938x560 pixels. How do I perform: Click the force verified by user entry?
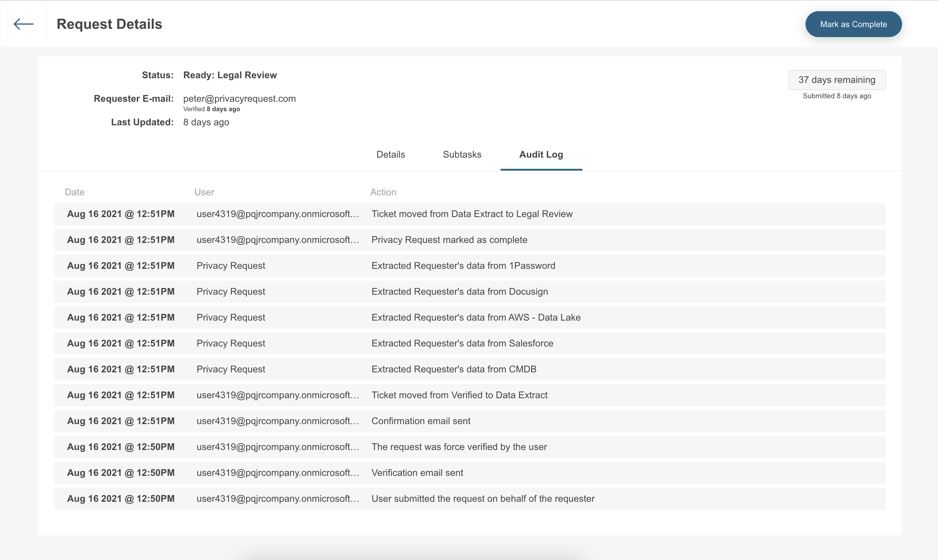[459, 447]
